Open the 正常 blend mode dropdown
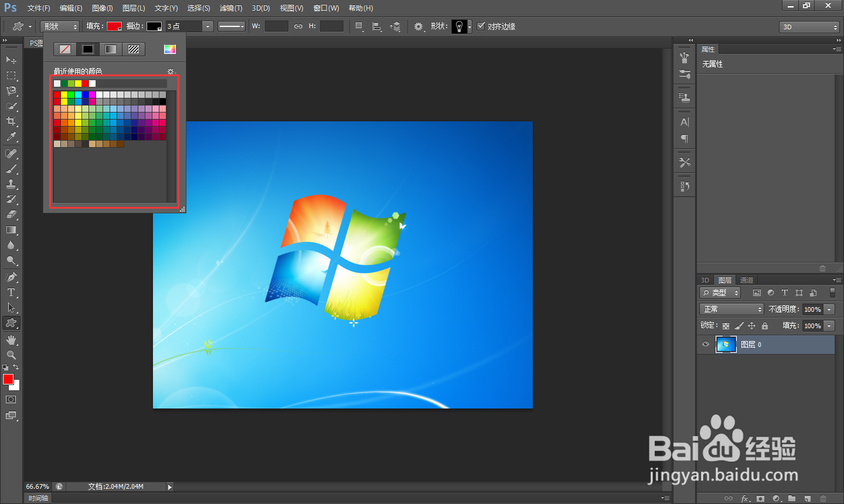The width and height of the screenshot is (844, 504). [731, 309]
